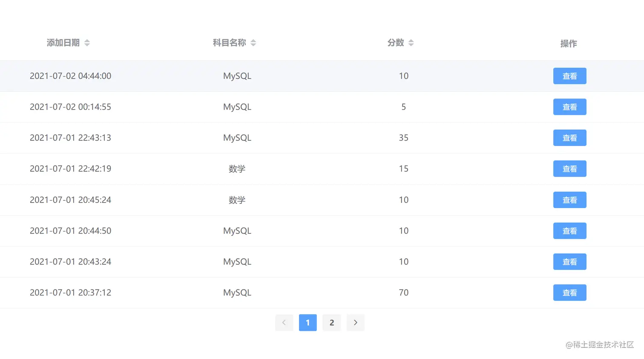Sort by 科目名称 using its sort arrows
The height and width of the screenshot is (359, 644).
tap(253, 43)
